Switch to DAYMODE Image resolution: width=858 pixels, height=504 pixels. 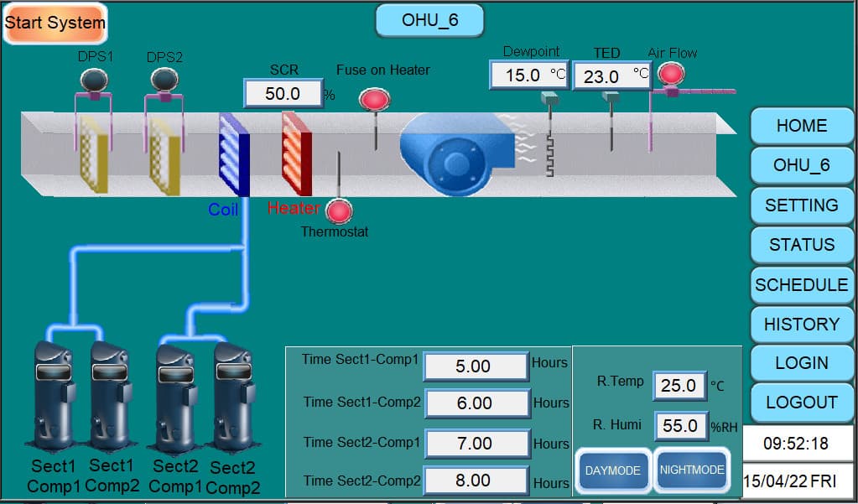click(x=612, y=470)
